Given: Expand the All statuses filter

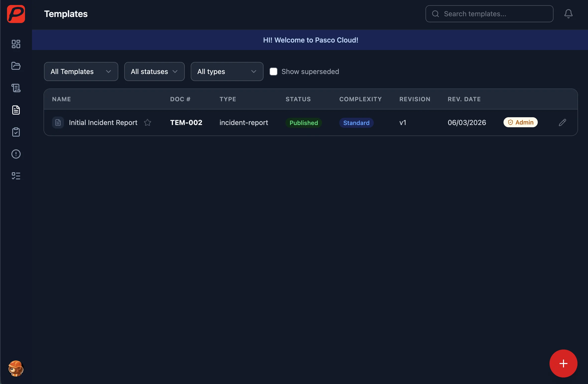Looking at the screenshot, I should coord(154,71).
